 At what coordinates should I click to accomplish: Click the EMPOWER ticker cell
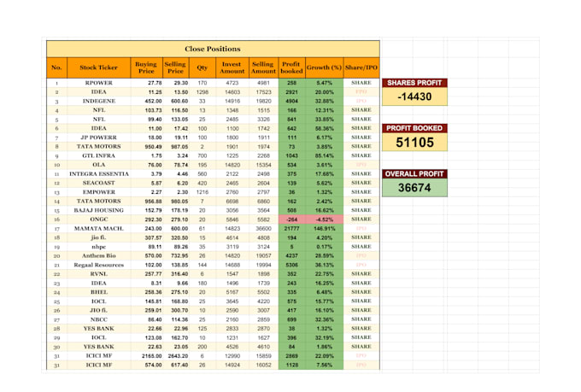98,192
